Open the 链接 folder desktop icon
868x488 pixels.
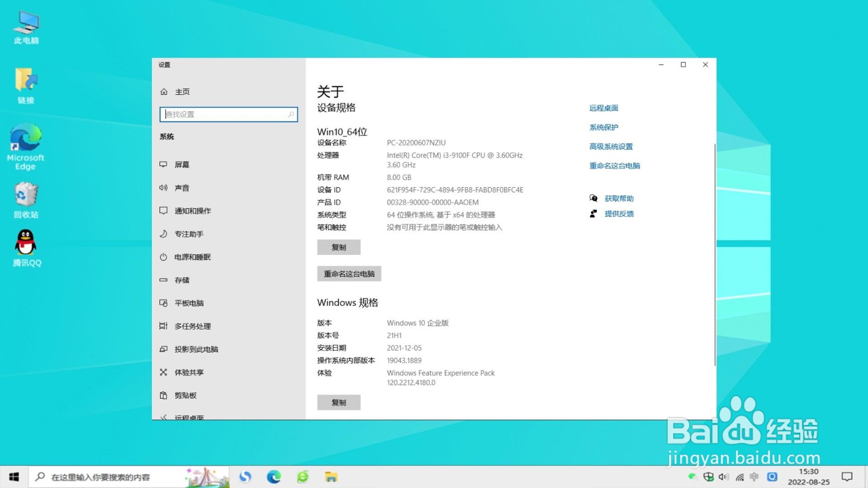tap(26, 86)
